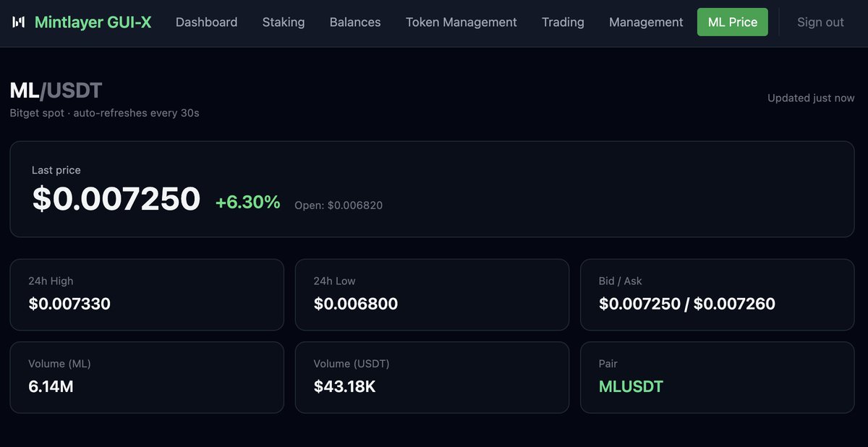
Task: Switch to Token Management
Action: coord(461,22)
